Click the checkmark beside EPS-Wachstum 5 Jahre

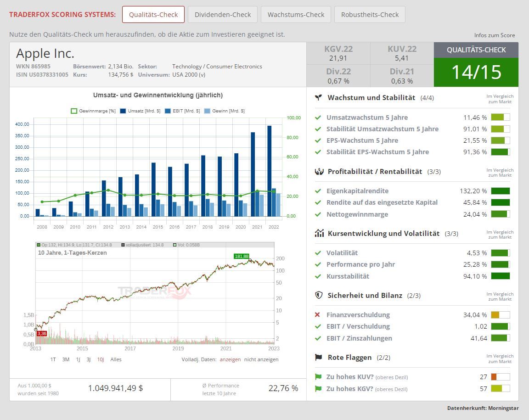[x=317, y=140]
